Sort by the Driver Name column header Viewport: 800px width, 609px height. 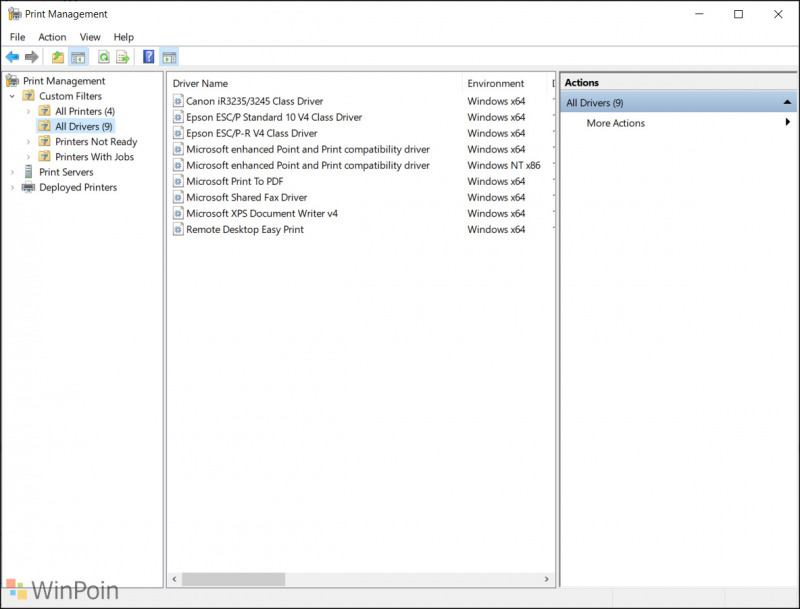(315, 83)
